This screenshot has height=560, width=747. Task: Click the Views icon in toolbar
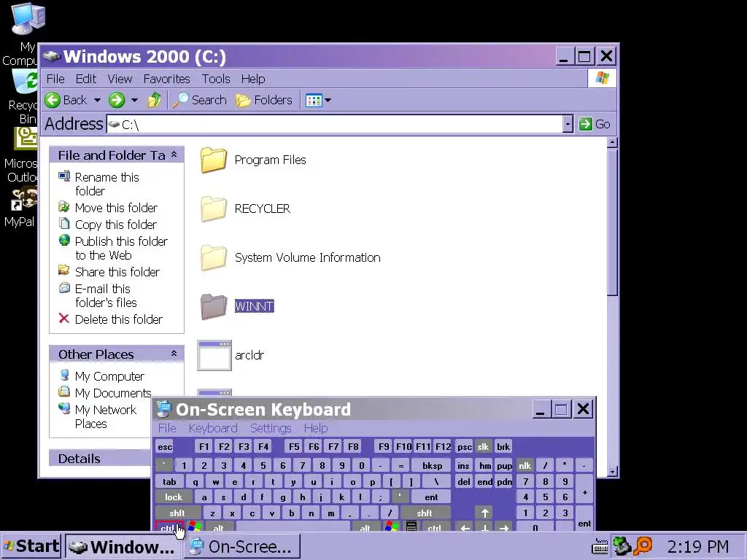pos(314,101)
